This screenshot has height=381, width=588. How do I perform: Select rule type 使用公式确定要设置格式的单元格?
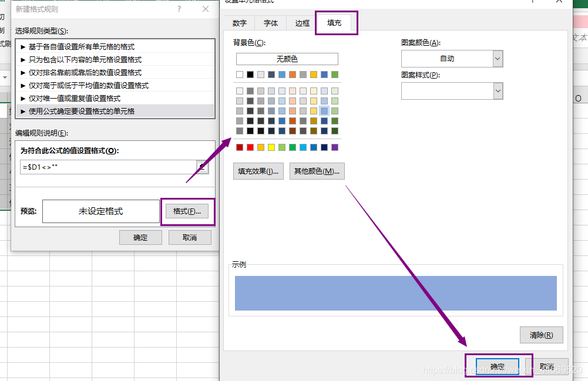(x=115, y=112)
